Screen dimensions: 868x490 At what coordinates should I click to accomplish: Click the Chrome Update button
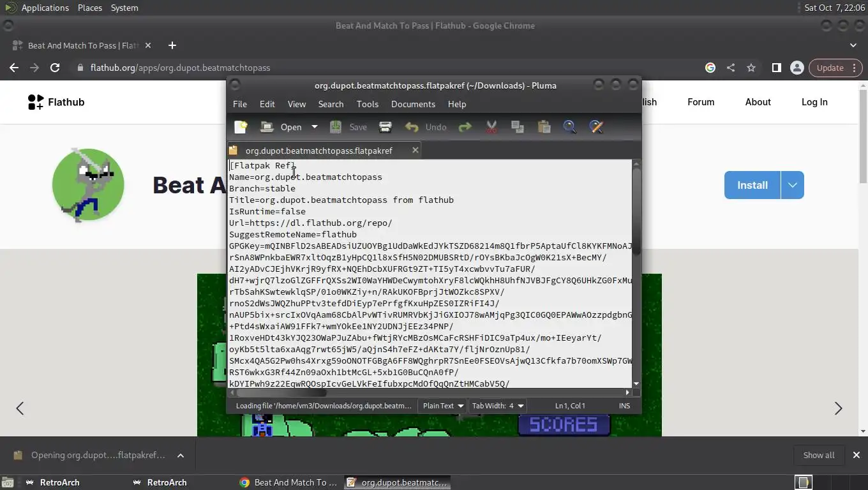tap(836, 68)
